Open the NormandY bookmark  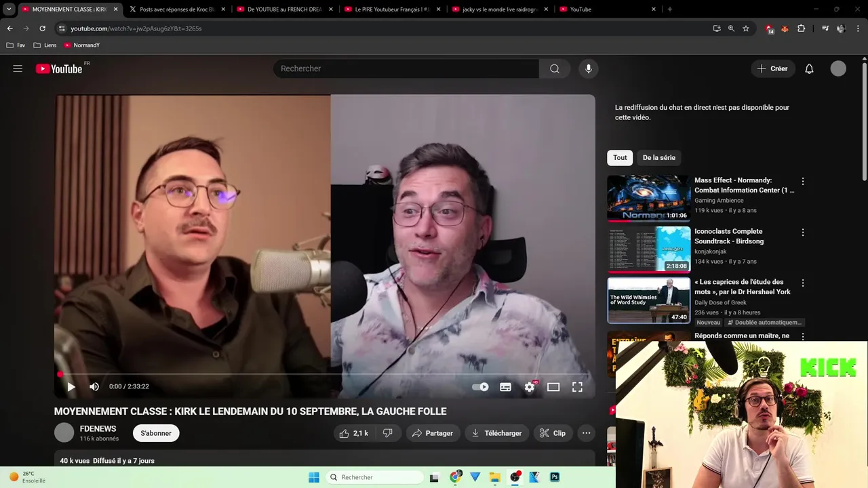(x=82, y=45)
